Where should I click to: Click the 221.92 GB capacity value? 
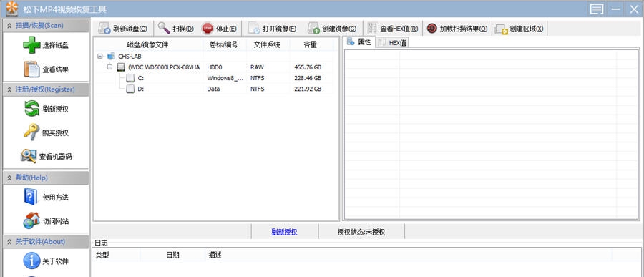coord(308,89)
